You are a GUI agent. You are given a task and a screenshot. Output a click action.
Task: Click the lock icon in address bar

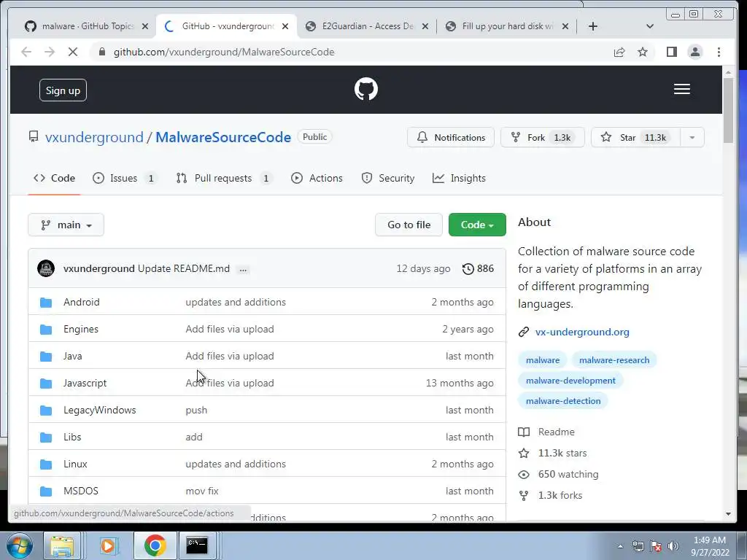pyautogui.click(x=101, y=52)
